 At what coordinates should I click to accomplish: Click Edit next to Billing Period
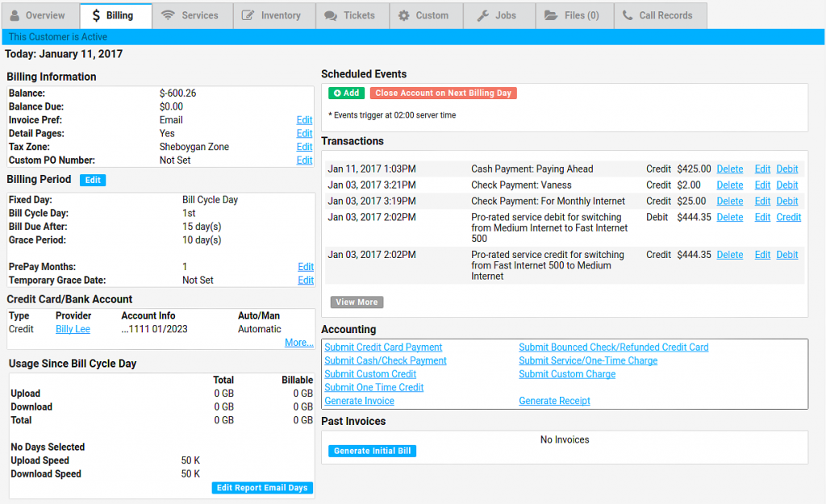coord(92,180)
